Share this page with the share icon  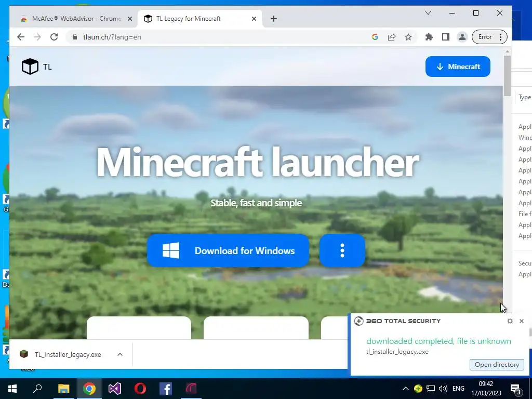[x=392, y=37]
